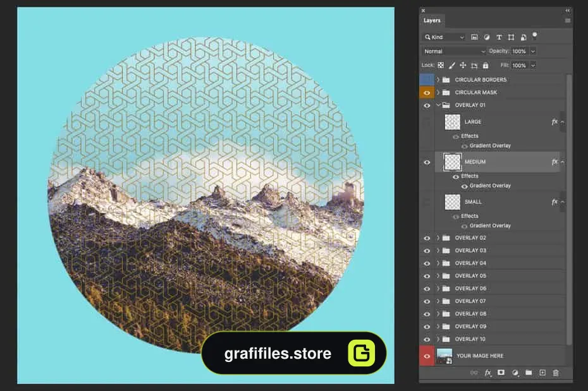Delete layer trash icon
Viewport: 588px width, 391px height.
pos(556,373)
